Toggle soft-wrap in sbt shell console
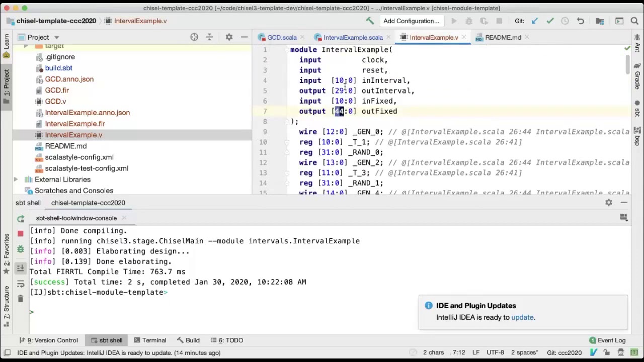Viewport: 644px width, 362px height. pyautogui.click(x=21, y=284)
